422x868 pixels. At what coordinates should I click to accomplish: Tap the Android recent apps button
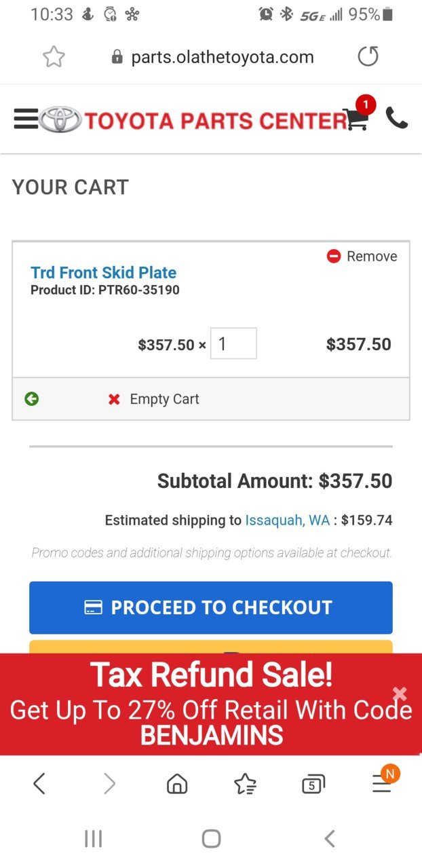[x=93, y=839]
